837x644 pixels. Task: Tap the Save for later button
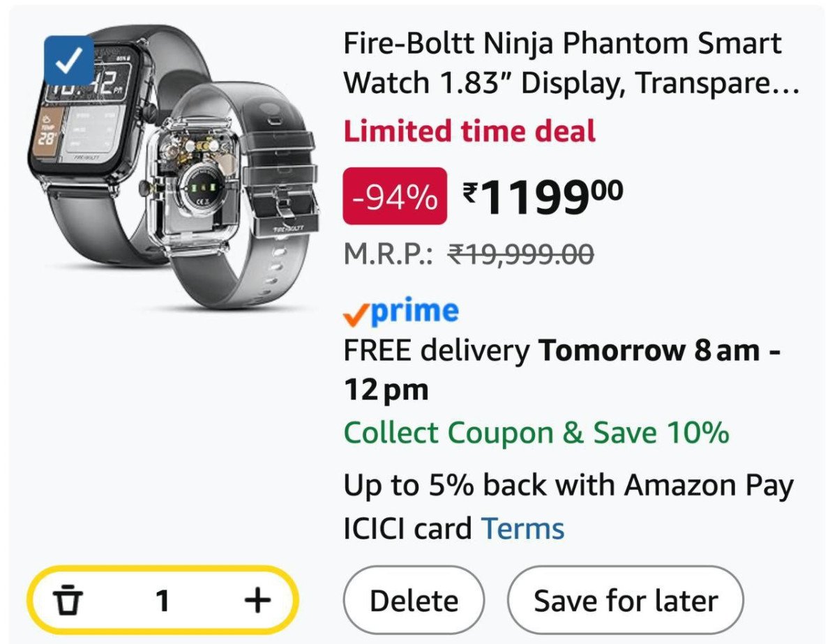click(625, 600)
